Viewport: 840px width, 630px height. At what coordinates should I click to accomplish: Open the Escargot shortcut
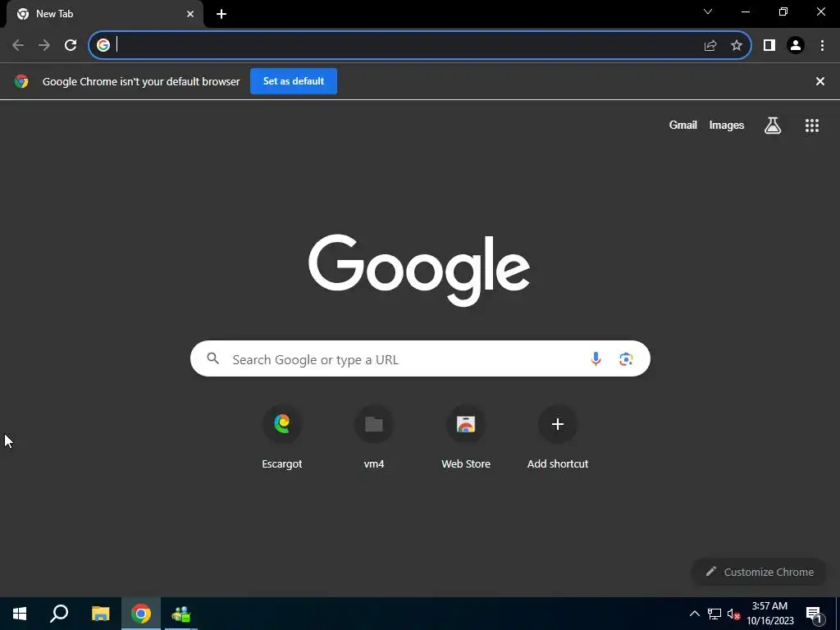tap(282, 438)
